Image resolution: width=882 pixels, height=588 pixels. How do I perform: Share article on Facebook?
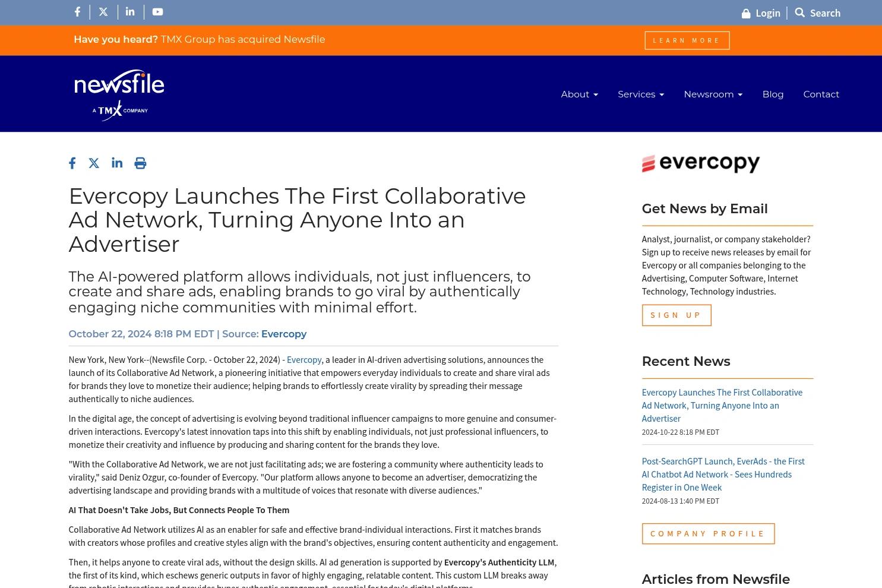coord(72,163)
